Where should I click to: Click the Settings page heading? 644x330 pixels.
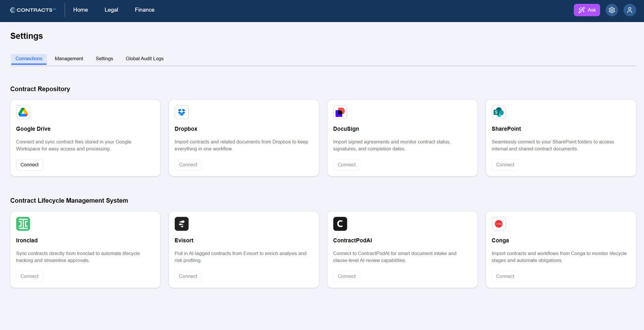(x=27, y=36)
